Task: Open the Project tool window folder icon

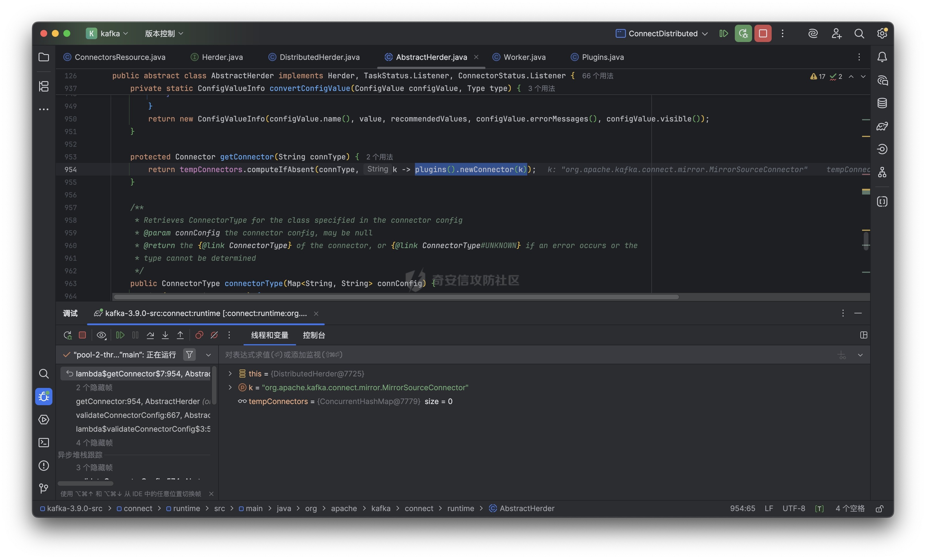Action: tap(43, 57)
